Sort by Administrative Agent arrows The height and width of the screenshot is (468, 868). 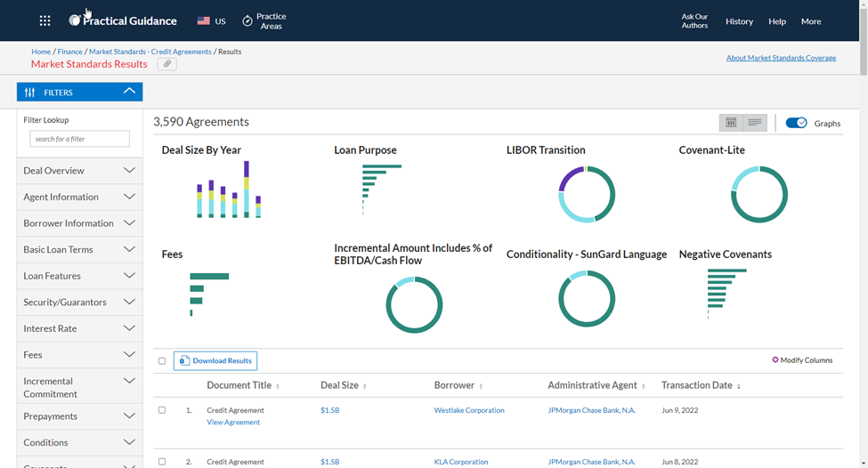pos(644,386)
